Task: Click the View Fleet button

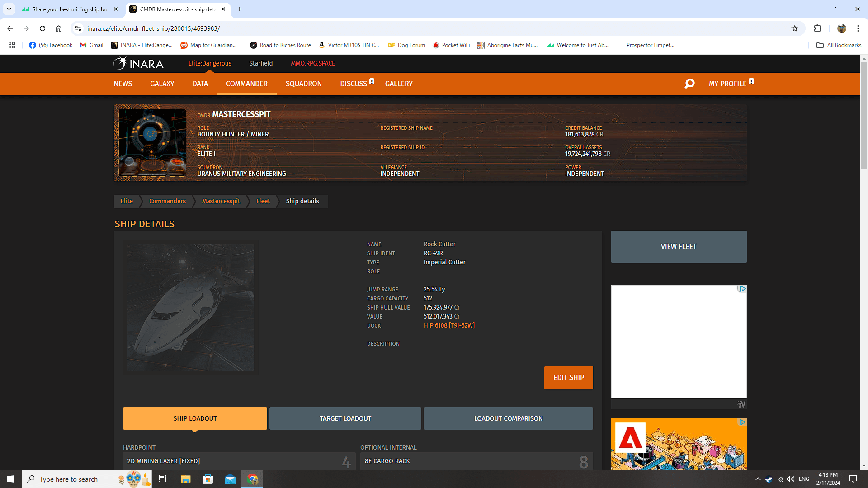Action: coord(678,246)
